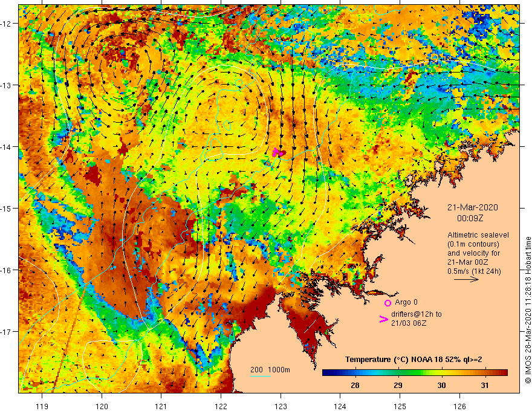Viewport: 532px width, 411px height.
Task: Click the 120 longitude axis label
Action: point(102,406)
